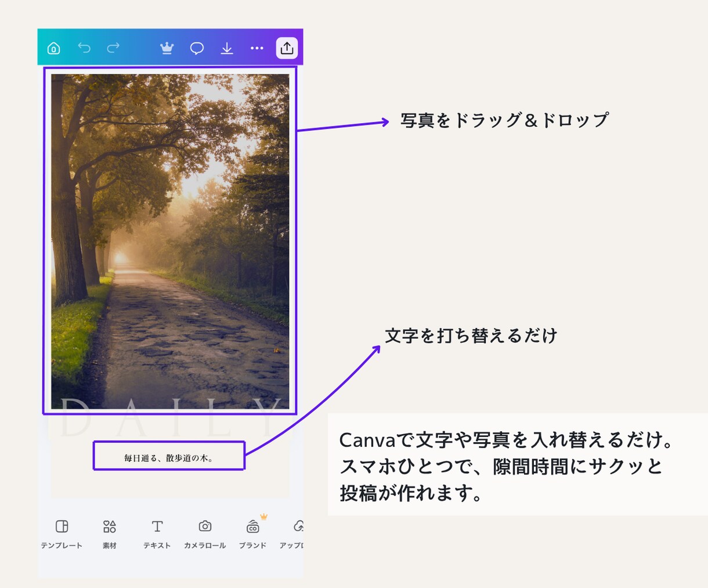Select the forest road photo
The width and height of the screenshot is (708, 588).
(170, 241)
